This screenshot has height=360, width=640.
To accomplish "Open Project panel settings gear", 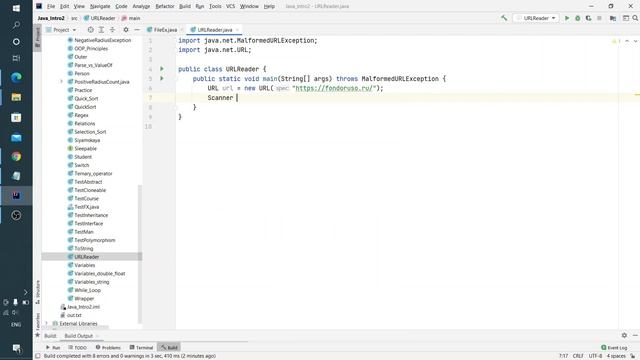I will point(126,30).
